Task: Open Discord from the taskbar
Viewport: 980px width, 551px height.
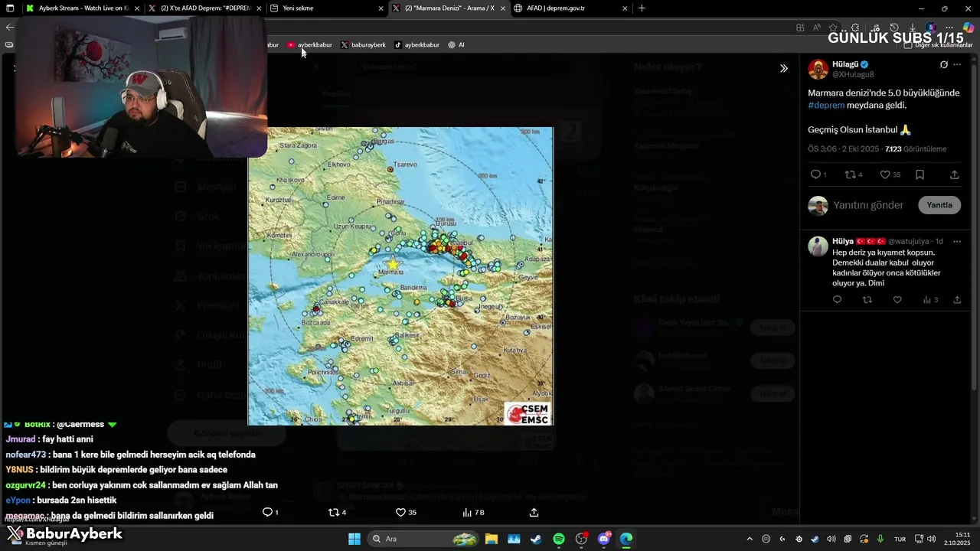Action: [604, 539]
